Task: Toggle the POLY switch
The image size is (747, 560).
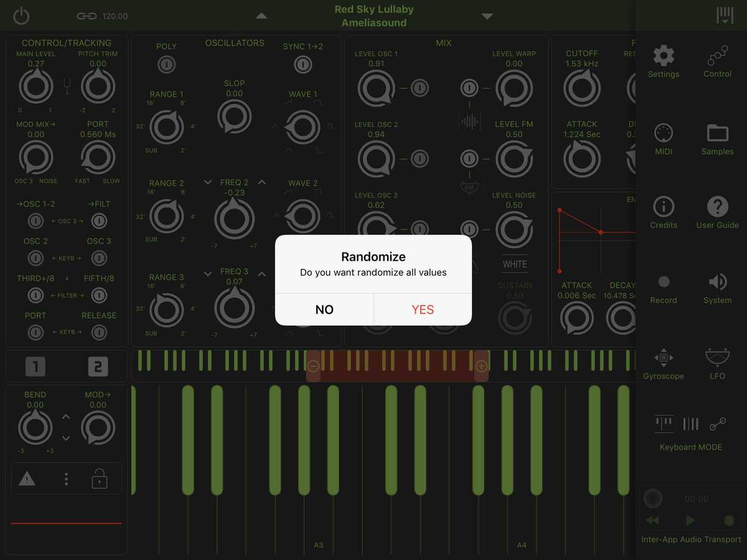Action: [x=166, y=63]
